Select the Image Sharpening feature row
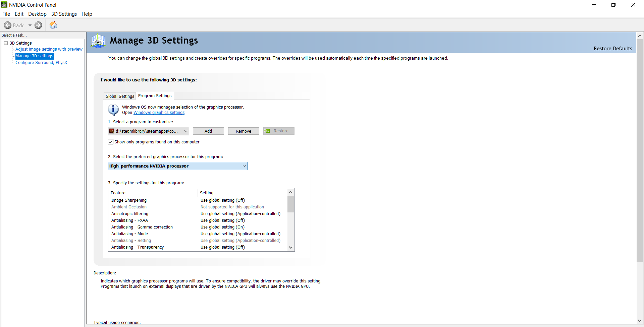The width and height of the screenshot is (644, 327). (198, 200)
